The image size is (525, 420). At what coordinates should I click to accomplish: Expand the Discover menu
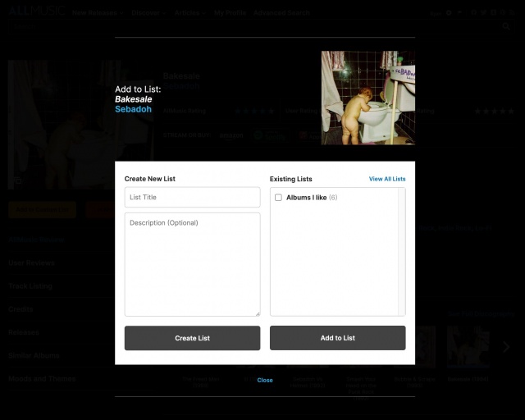[x=148, y=13]
